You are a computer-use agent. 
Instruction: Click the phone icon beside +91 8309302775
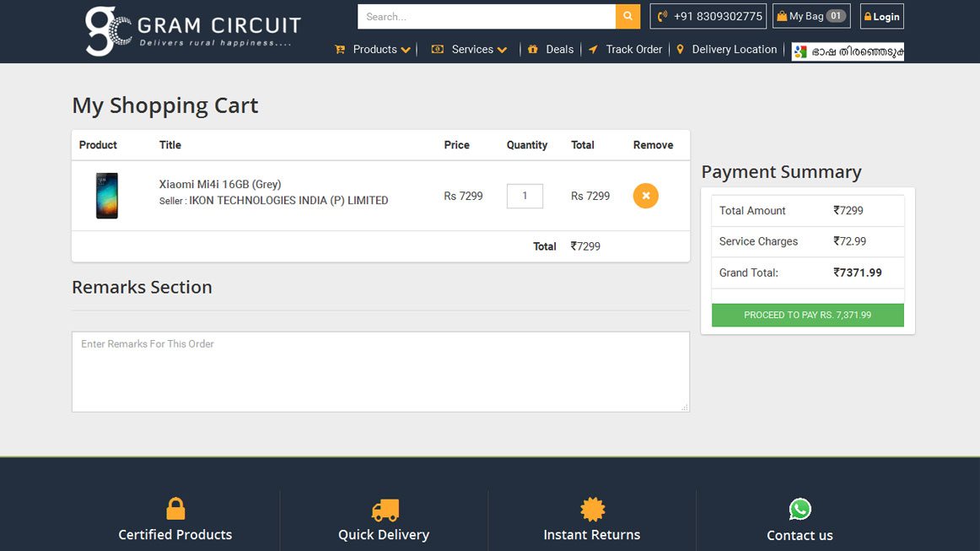click(x=663, y=16)
